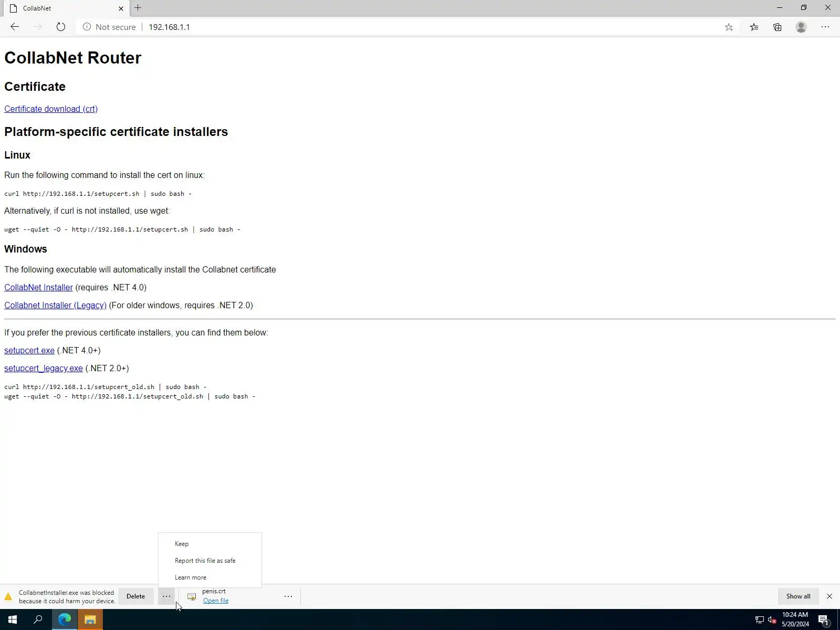Download setupcert_legacy.exe
Image resolution: width=840 pixels, height=630 pixels.
click(x=44, y=368)
